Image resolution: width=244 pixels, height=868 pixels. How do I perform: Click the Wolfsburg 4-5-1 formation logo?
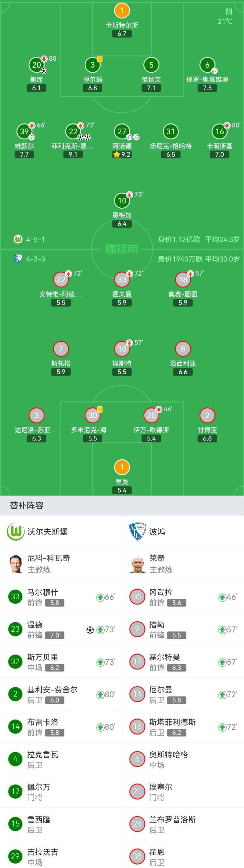(18, 239)
